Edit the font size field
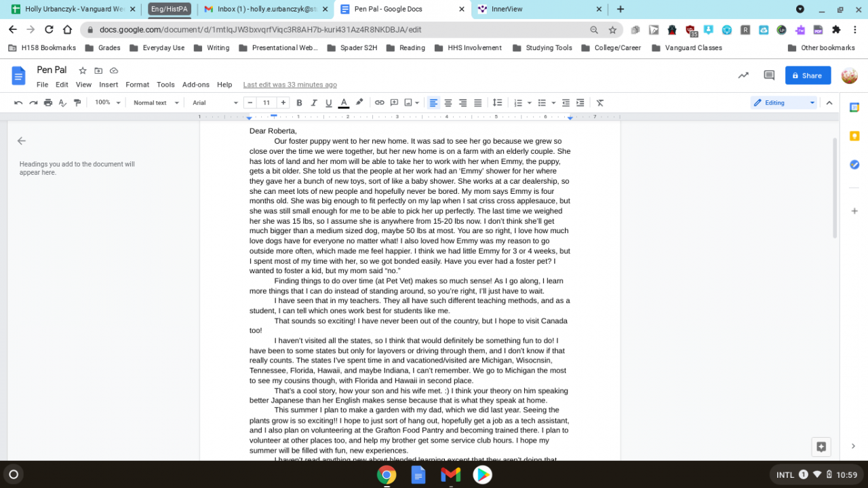 click(x=267, y=103)
